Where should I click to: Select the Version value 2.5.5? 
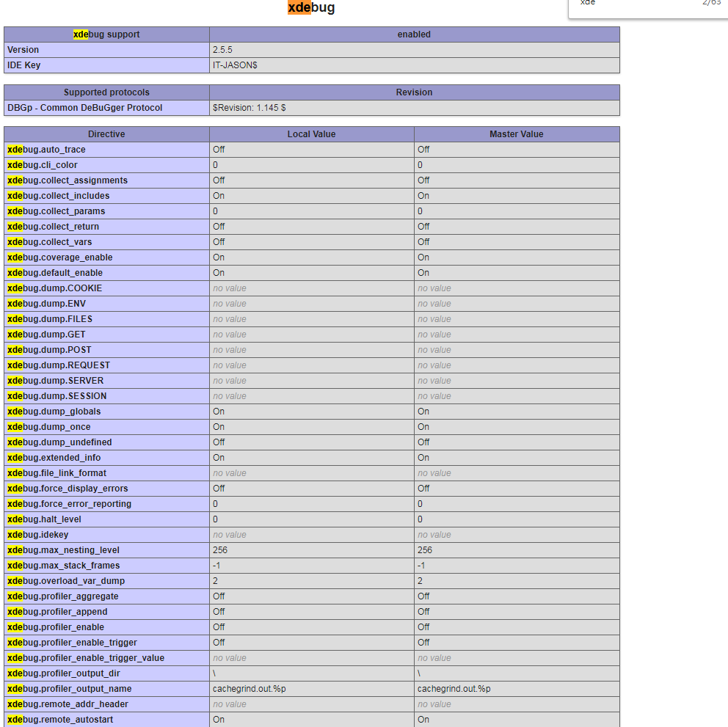[222, 50]
